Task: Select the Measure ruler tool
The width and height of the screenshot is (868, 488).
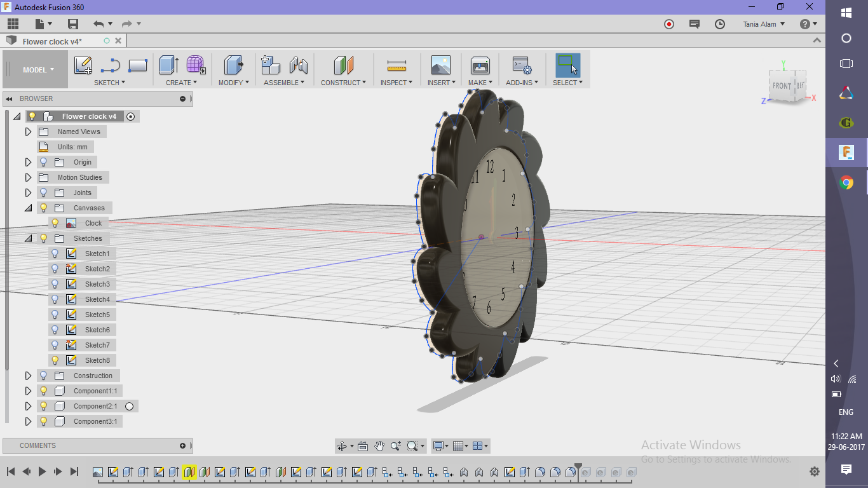Action: coord(397,65)
